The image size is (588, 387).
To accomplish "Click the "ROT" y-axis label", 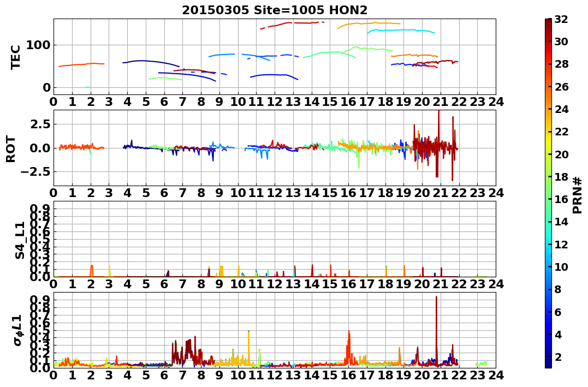I will [11, 149].
